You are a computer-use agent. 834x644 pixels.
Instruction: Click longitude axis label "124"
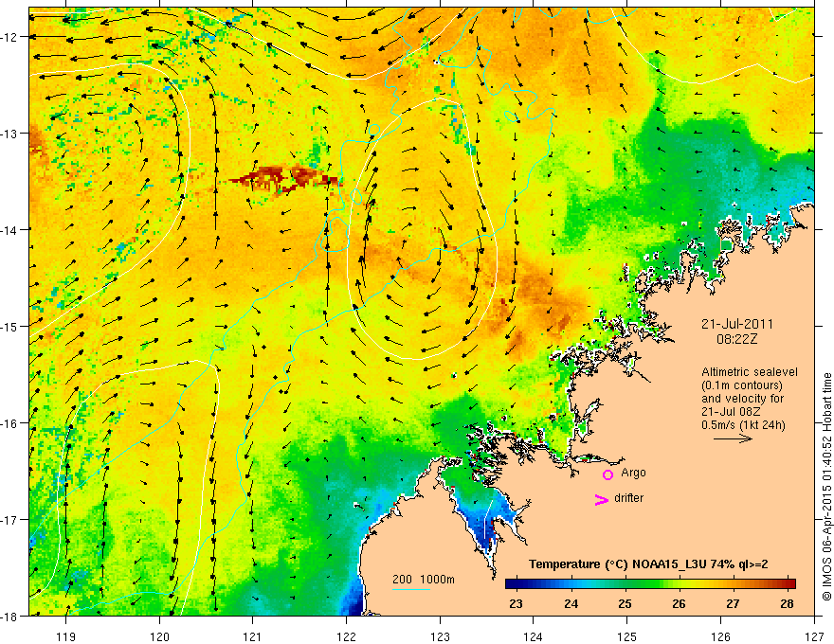533,636
